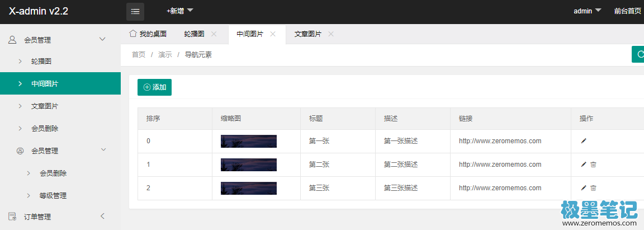Viewport: 644px width, 230px height.
Task: Select the 中间图片 tab
Action: point(250,34)
